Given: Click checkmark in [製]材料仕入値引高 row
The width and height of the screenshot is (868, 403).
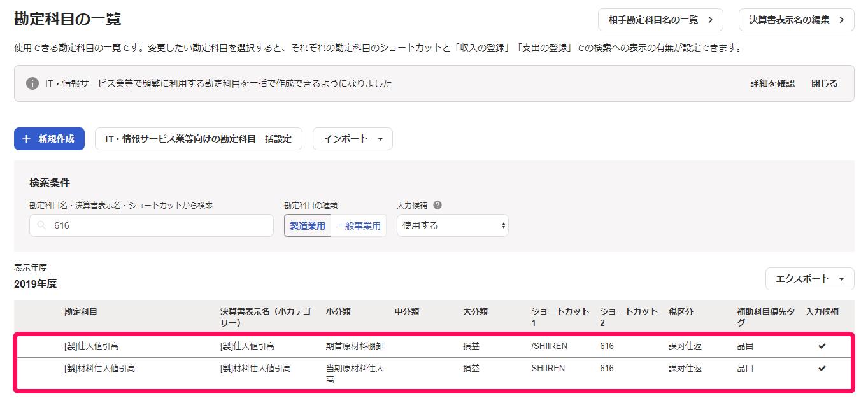Looking at the screenshot, I should [x=822, y=368].
